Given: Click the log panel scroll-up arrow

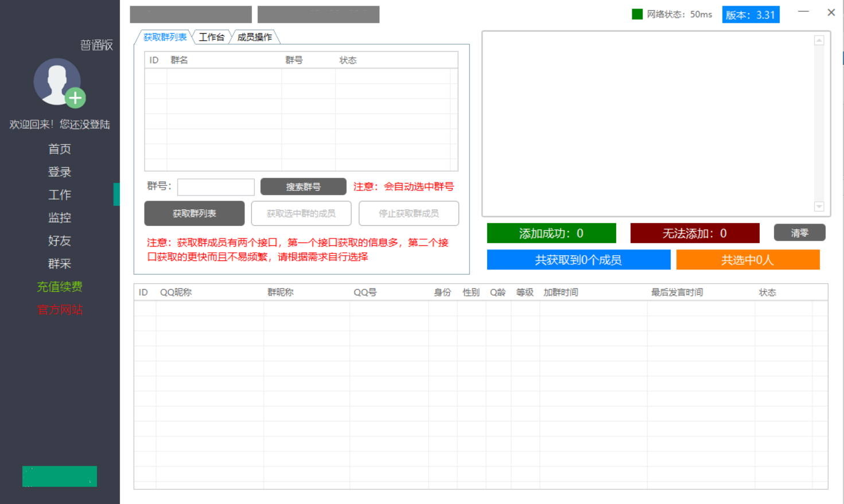Looking at the screenshot, I should 819,40.
